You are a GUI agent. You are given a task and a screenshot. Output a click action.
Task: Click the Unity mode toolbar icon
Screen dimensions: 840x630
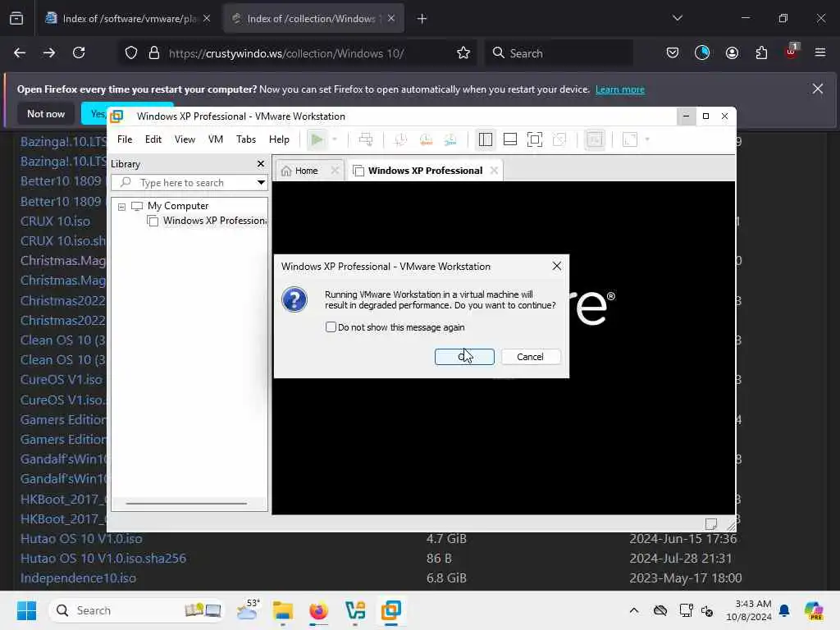pyautogui.click(x=559, y=139)
